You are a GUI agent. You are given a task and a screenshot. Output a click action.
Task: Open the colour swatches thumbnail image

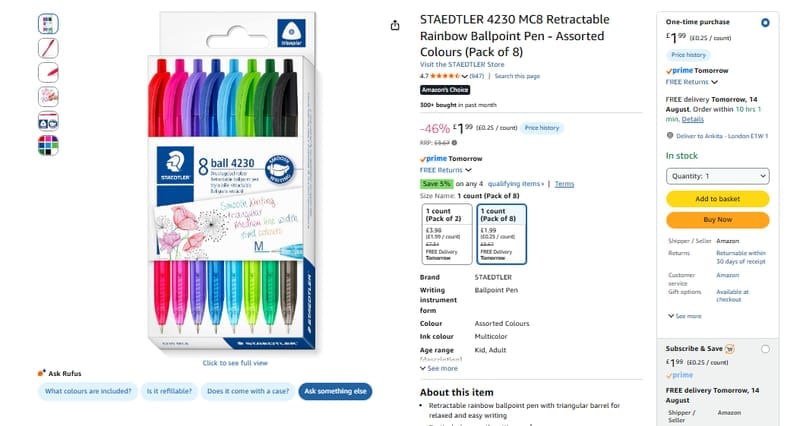pyautogui.click(x=48, y=145)
